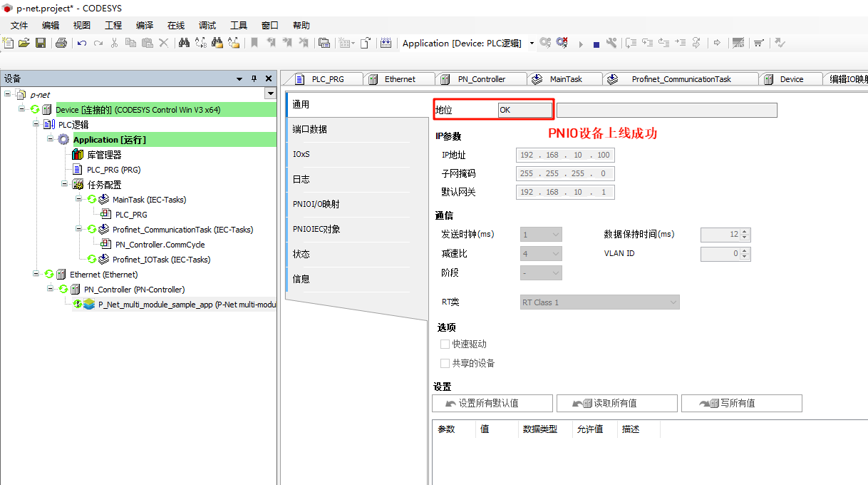The width and height of the screenshot is (868, 485).
Task: Pin the 设备 panel with pushpin icon
Action: click(254, 78)
